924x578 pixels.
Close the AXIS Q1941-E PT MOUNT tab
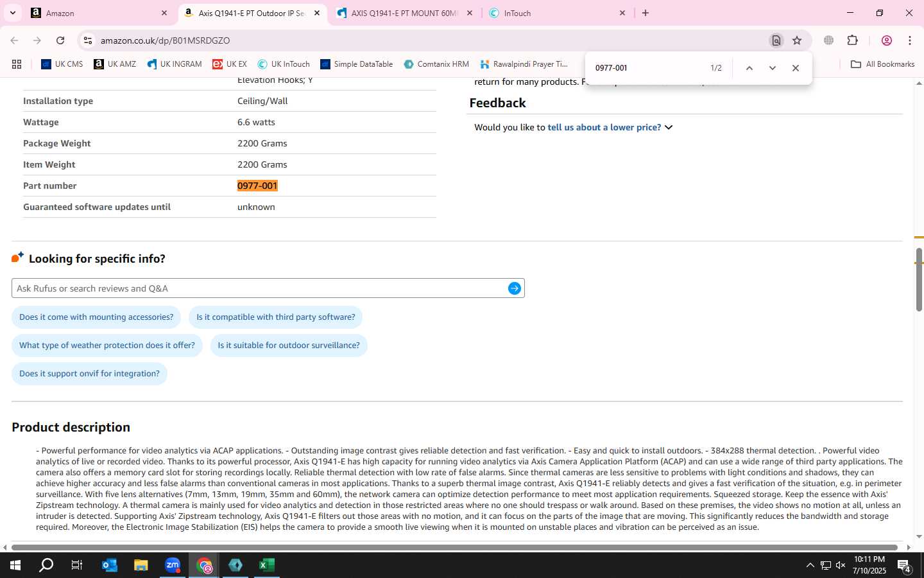[470, 13]
